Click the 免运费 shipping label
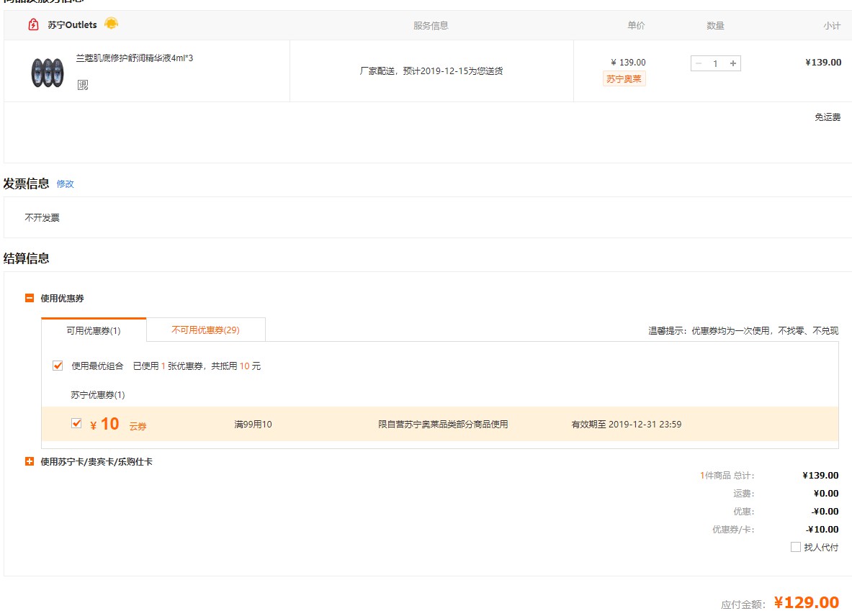This screenshot has height=616, width=852. pyautogui.click(x=828, y=117)
